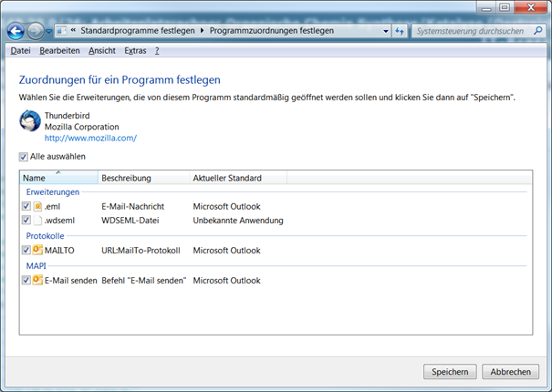This screenshot has height=392, width=552.
Task: Sort the list by Name column header
Action: coord(57,178)
